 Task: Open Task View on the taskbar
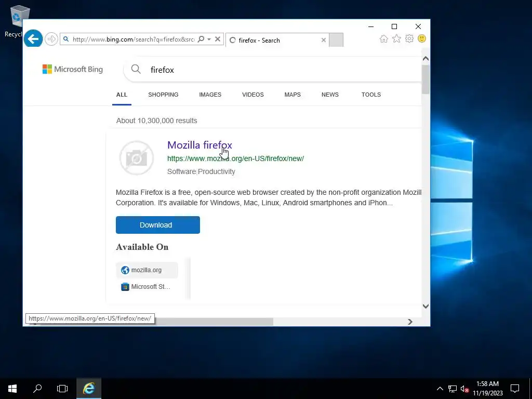(x=62, y=389)
